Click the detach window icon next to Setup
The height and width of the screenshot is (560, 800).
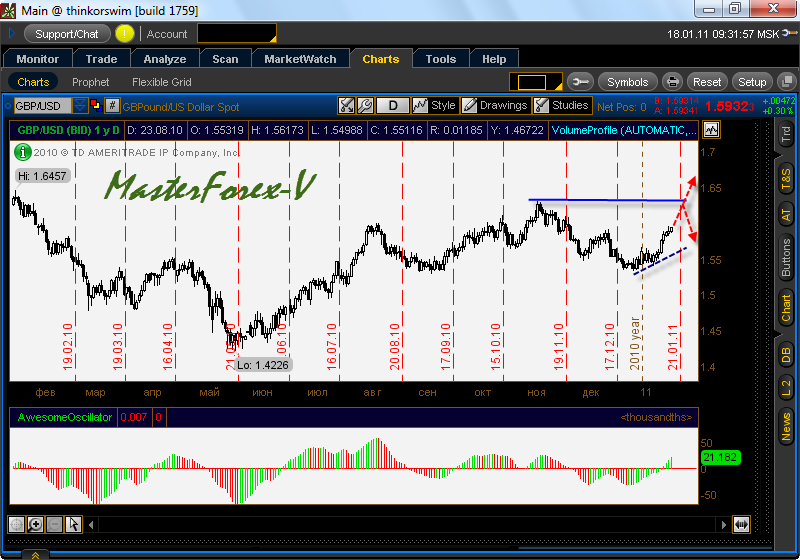[787, 82]
